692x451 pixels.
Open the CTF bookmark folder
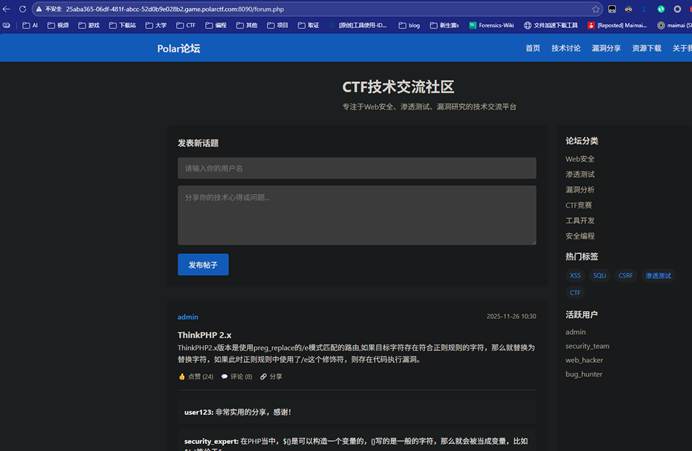tap(186, 26)
